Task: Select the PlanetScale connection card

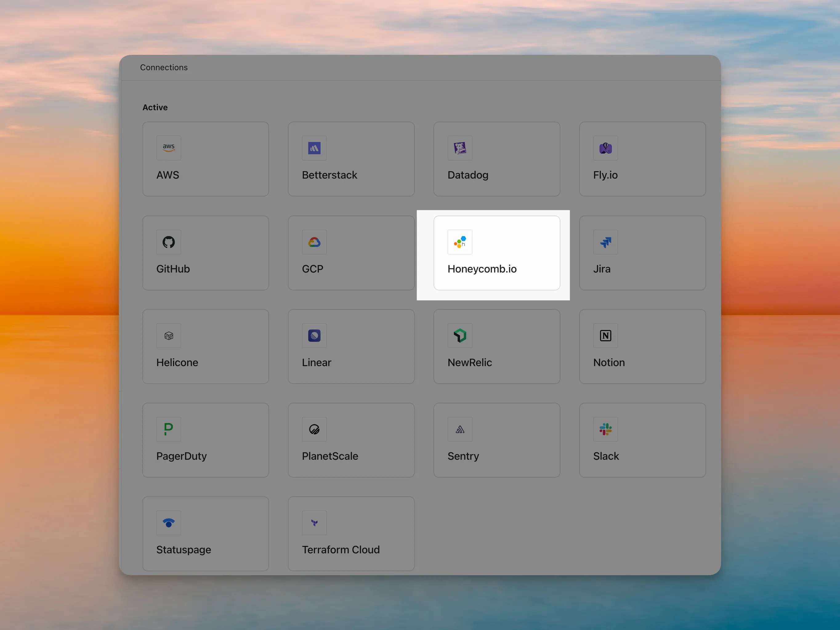Action: 351,440
